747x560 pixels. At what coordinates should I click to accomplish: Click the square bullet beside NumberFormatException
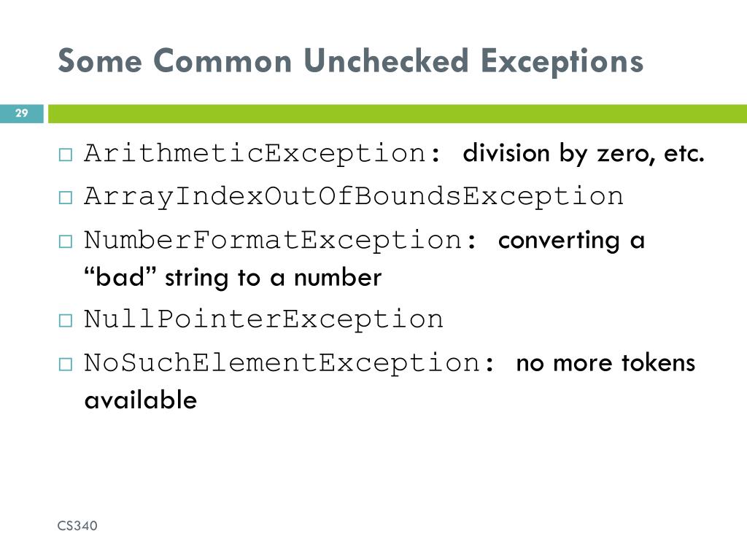point(66,241)
